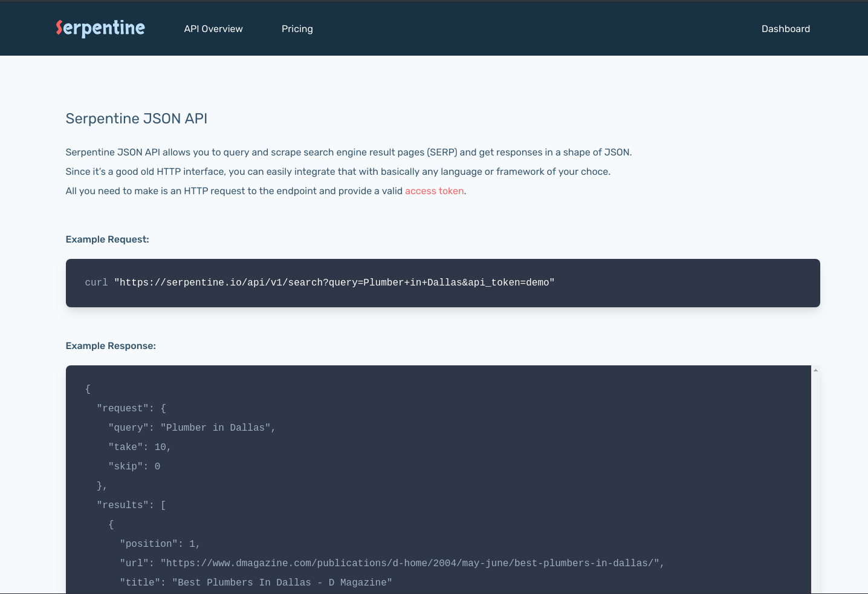Viewport: 868px width, 594px height.
Task: Click the "query": "Plumber in Dallas" line
Action: 192,428
